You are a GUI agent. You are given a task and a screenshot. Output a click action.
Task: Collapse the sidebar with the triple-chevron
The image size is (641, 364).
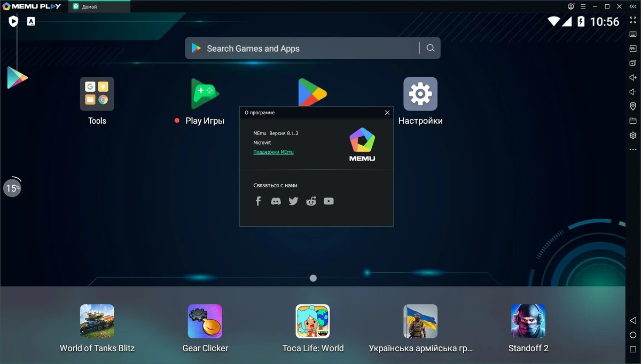[633, 6]
